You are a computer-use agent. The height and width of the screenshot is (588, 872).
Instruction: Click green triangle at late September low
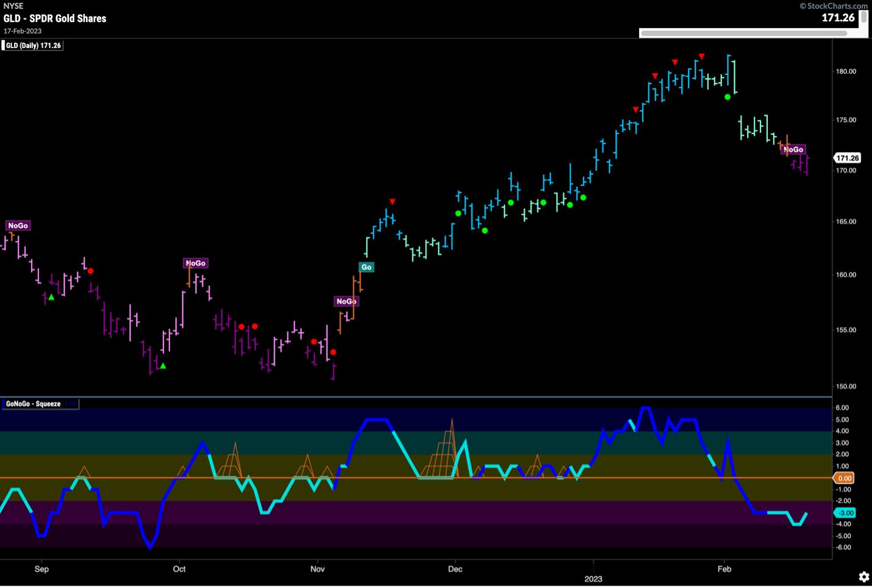click(163, 366)
